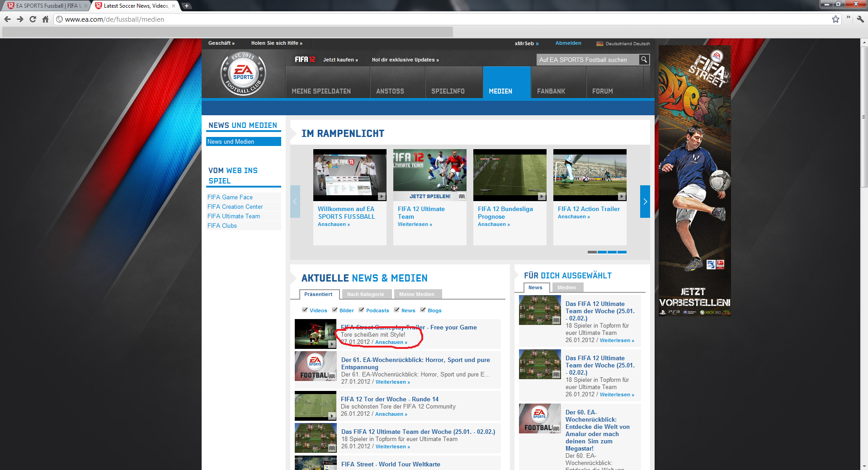The width and height of the screenshot is (868, 470).
Task: Select the News tab under Für dich ausgewählt
Action: [536, 287]
